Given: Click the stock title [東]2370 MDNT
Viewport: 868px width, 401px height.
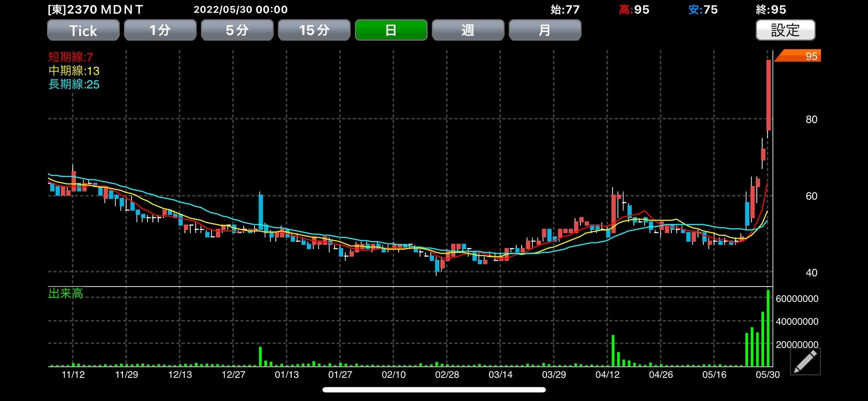Looking at the screenshot, I should coord(95,10).
